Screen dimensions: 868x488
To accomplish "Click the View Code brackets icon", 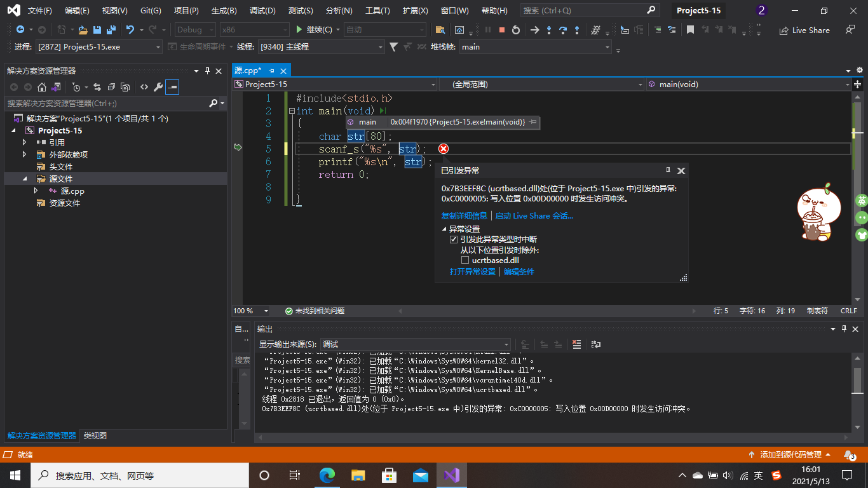I will [x=144, y=87].
